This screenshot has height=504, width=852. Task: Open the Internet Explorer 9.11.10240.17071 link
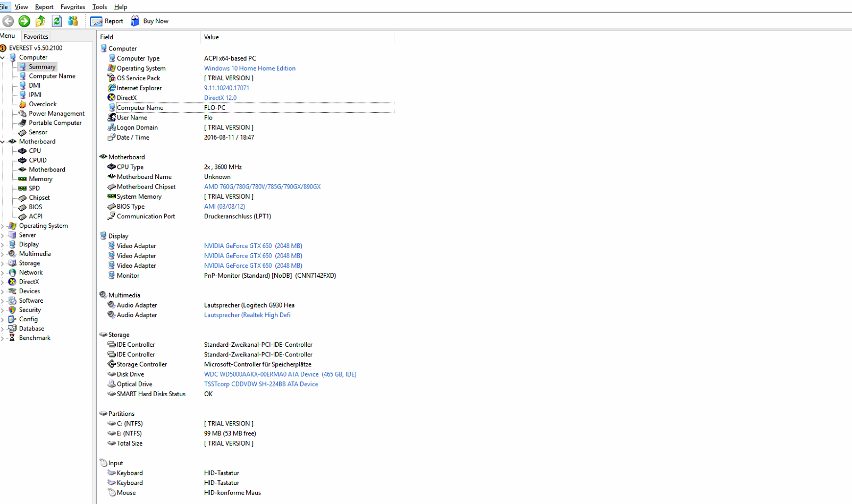226,88
